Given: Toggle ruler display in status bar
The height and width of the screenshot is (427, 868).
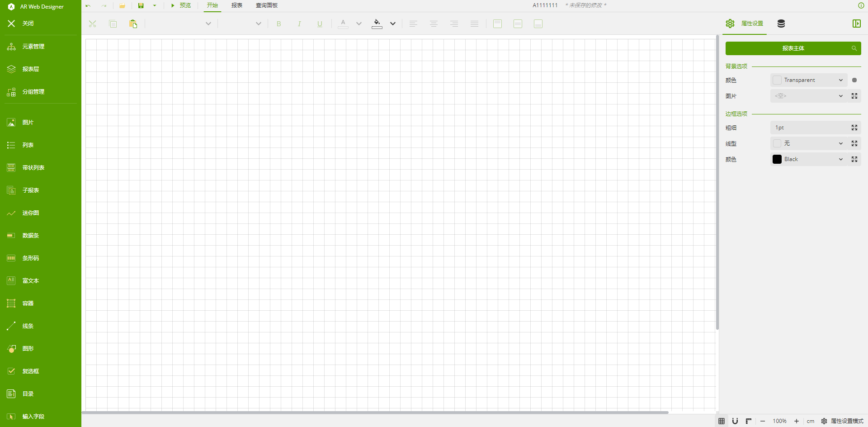Looking at the screenshot, I should click(x=749, y=421).
